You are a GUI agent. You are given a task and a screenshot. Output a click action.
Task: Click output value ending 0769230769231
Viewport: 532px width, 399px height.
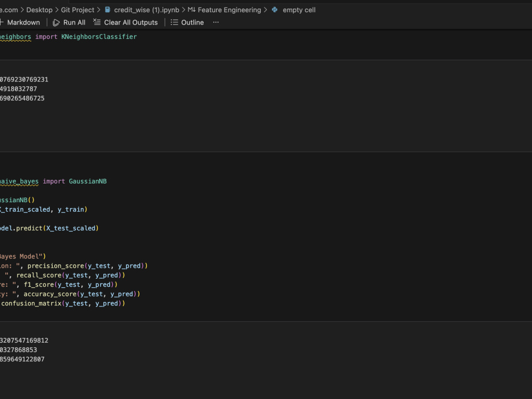tap(24, 79)
